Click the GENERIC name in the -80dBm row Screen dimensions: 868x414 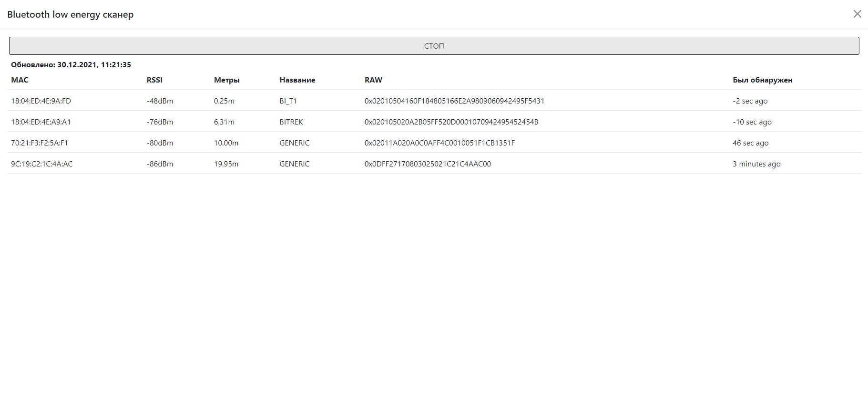click(294, 143)
